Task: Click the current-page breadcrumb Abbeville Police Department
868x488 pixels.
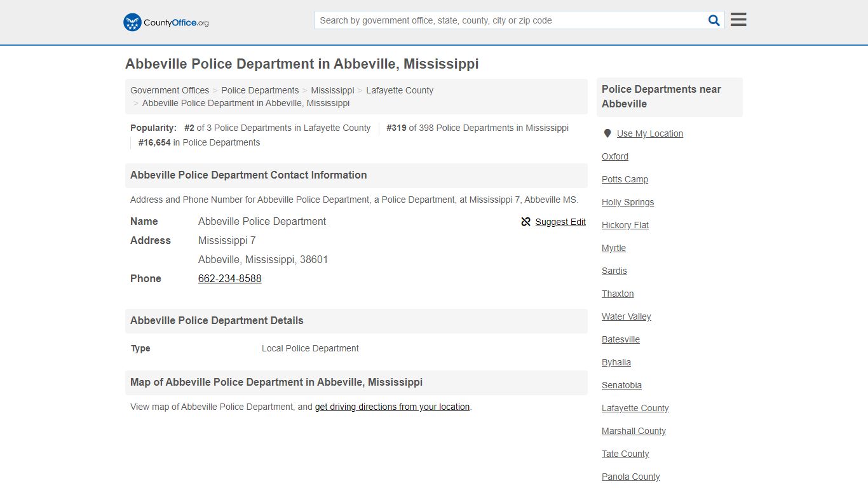Action: [x=246, y=103]
